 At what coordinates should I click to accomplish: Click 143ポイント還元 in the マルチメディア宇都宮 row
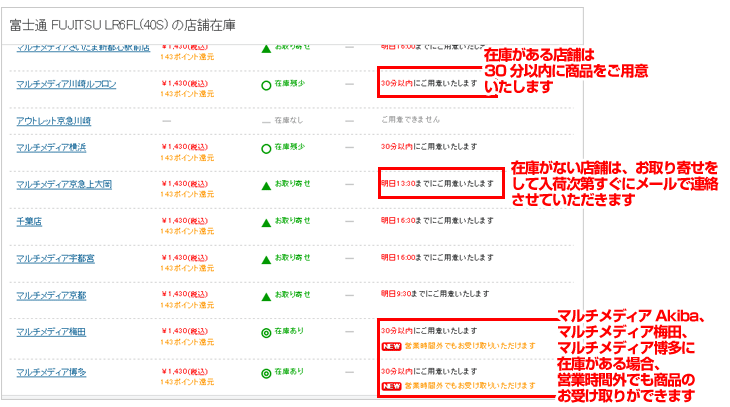[x=187, y=268]
